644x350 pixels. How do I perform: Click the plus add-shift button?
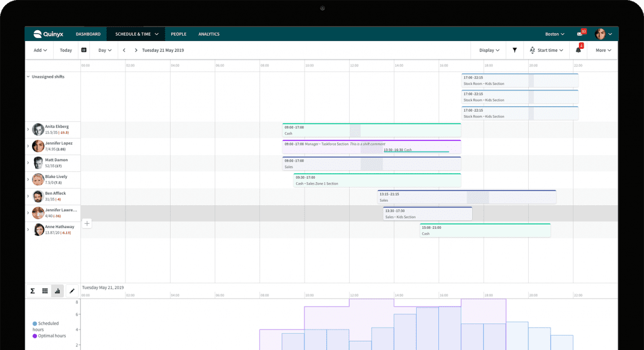87,223
